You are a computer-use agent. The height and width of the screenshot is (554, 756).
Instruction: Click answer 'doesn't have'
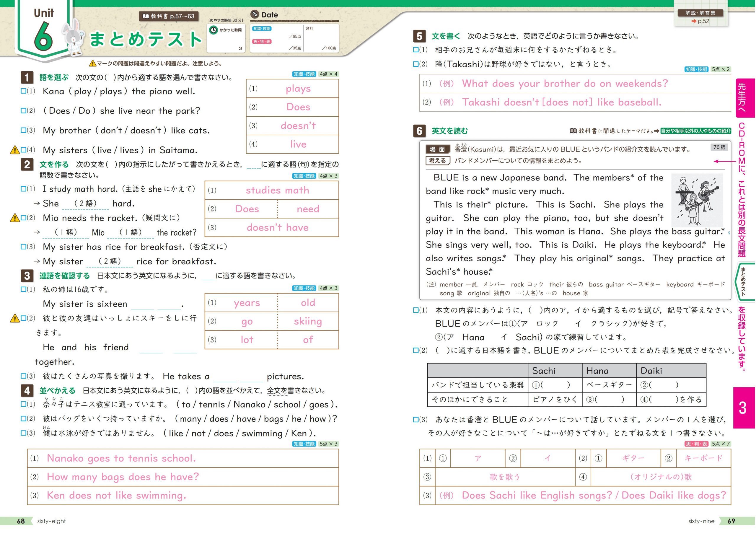click(278, 227)
